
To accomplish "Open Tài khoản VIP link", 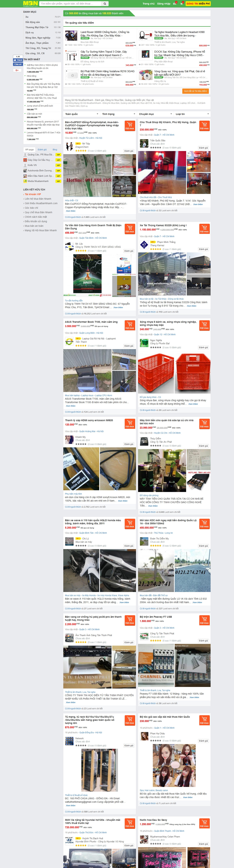I will pyautogui.click(x=33, y=194).
